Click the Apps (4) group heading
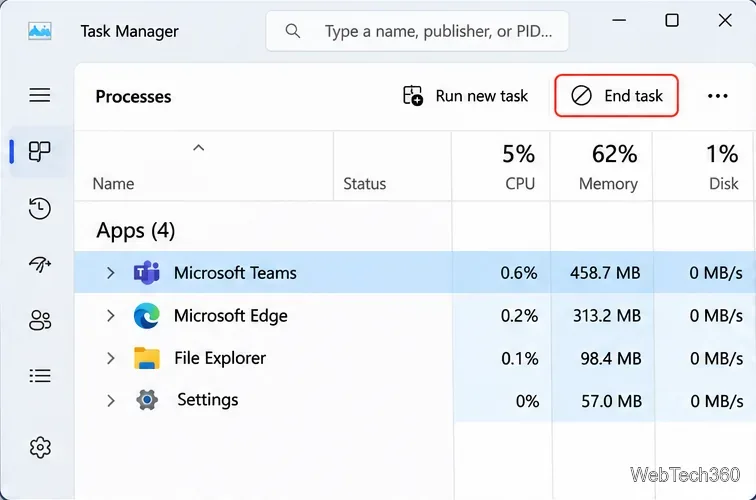Viewport: 756px width, 500px height. [135, 230]
